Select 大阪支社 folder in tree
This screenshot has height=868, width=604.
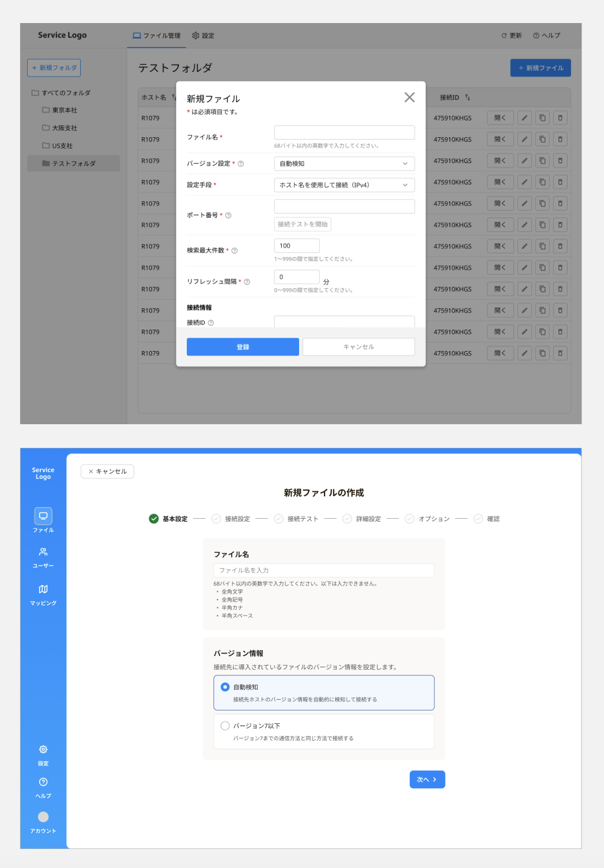60,128
